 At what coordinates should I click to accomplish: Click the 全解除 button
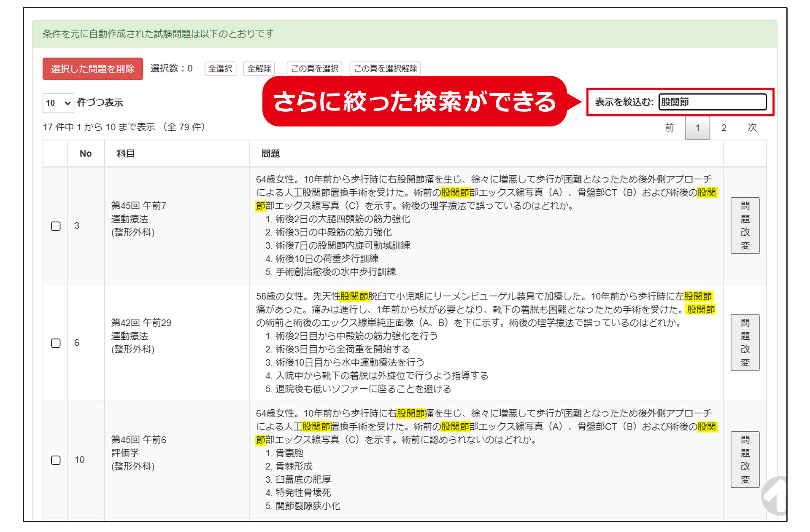(259, 69)
